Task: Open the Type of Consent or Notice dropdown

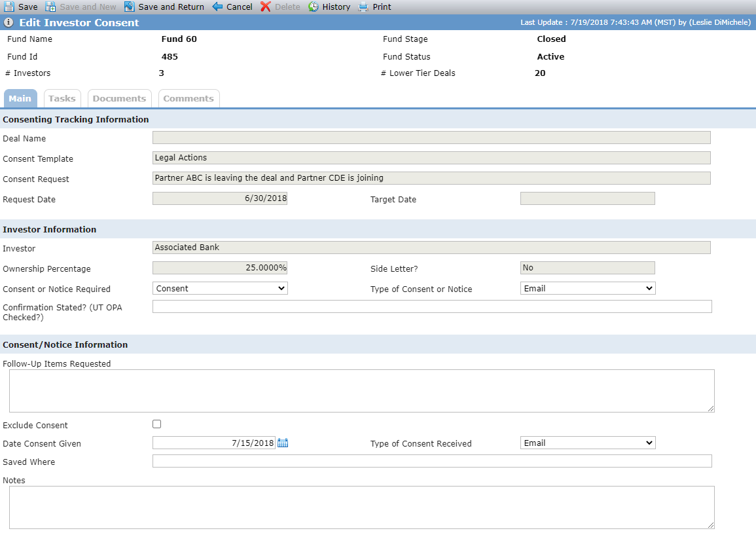Action: coord(588,289)
